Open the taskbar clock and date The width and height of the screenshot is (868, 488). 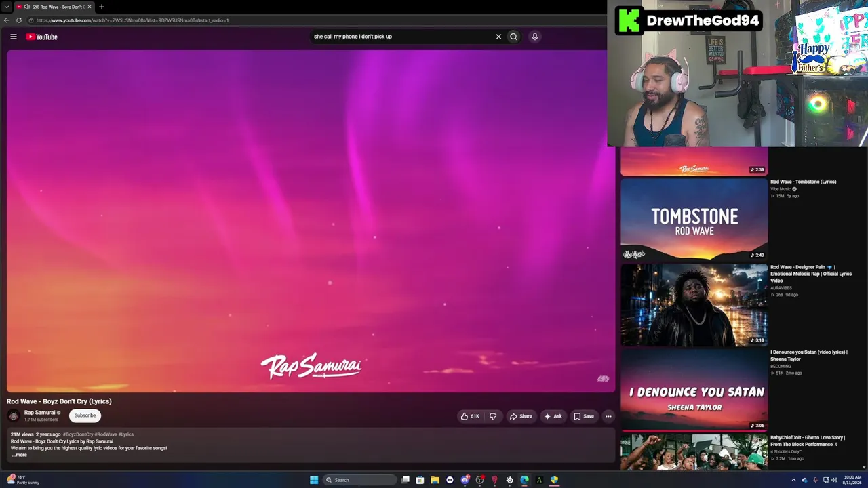[852, 480]
